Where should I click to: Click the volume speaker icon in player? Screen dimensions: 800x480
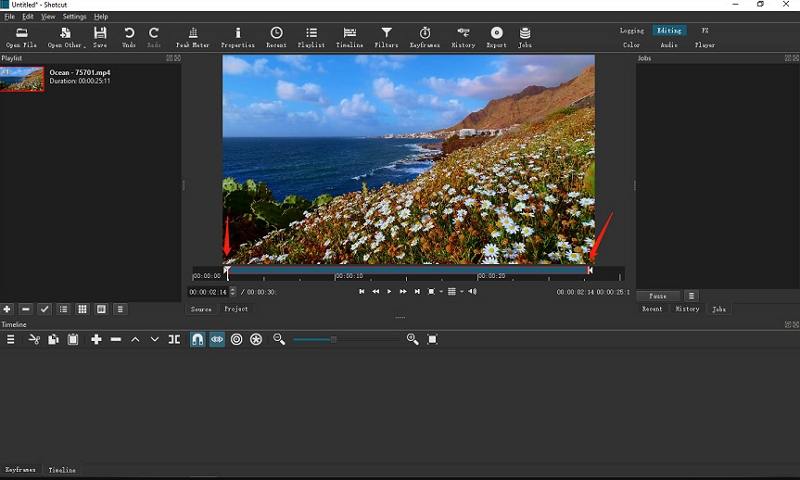[x=472, y=292]
